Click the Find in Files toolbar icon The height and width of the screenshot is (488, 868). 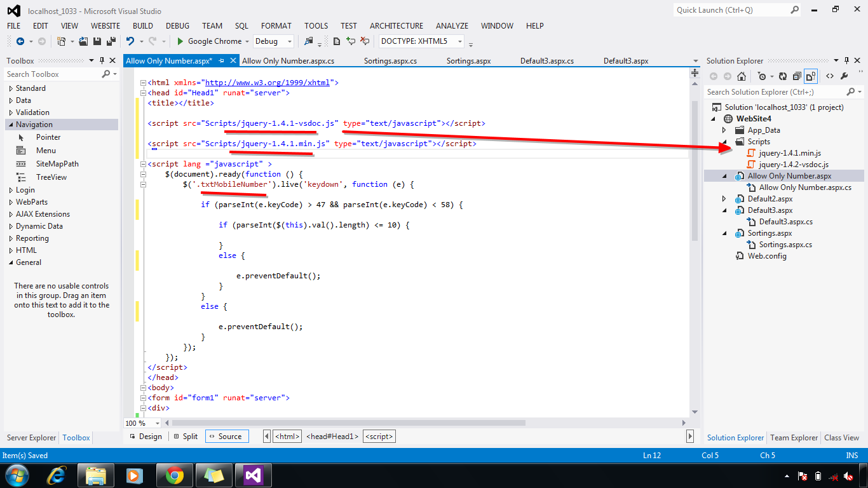pos(309,41)
